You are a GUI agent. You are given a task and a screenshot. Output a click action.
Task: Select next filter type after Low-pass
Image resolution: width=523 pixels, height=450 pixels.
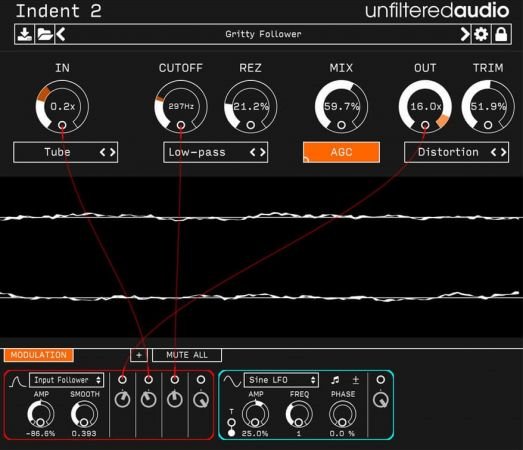tap(263, 152)
